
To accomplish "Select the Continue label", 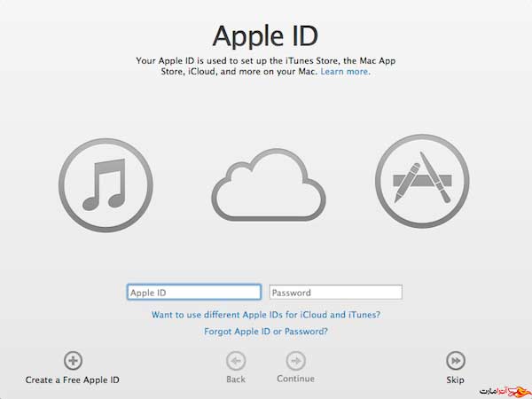I will (296, 379).
